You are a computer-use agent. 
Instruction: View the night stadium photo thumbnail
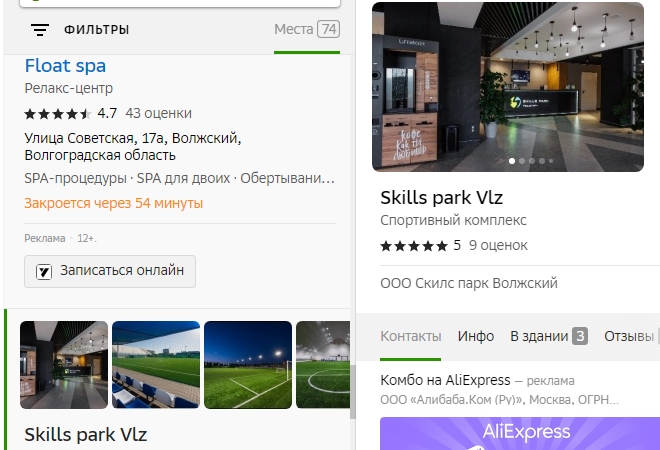tap(248, 364)
